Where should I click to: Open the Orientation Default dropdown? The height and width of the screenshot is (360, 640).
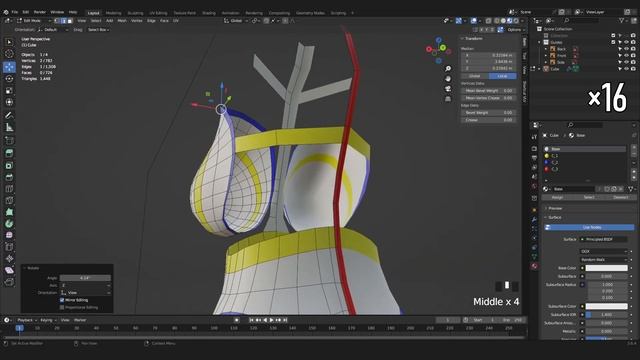[53, 30]
